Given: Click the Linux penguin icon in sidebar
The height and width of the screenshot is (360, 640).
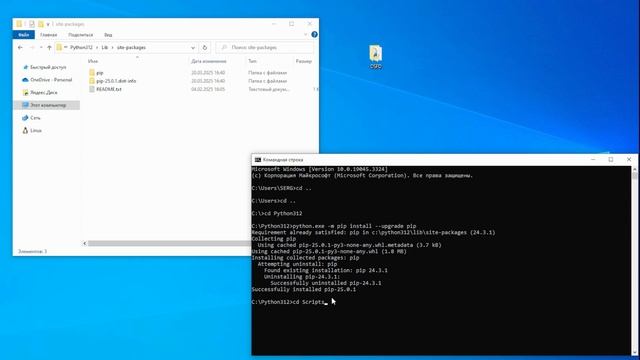Looking at the screenshot, I should pos(25,131).
